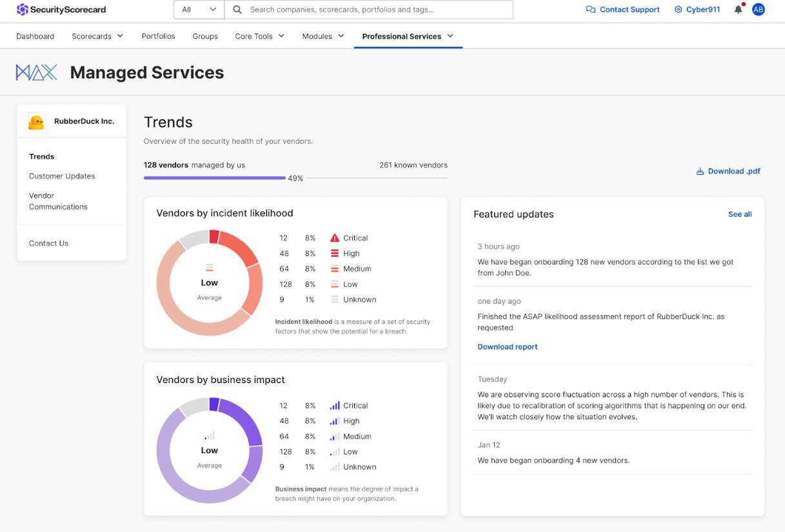Open the notification bell icon

tap(737, 9)
